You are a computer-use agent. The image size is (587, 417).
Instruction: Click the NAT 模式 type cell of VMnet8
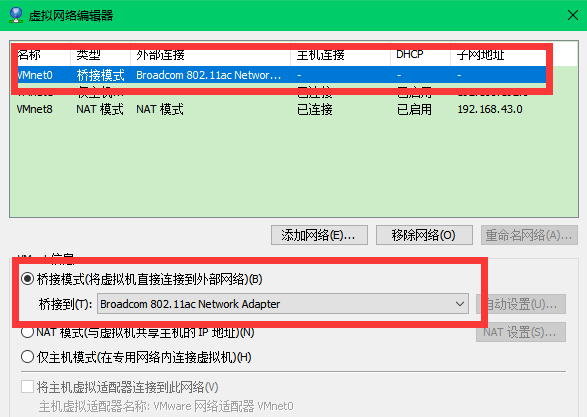[x=100, y=109]
